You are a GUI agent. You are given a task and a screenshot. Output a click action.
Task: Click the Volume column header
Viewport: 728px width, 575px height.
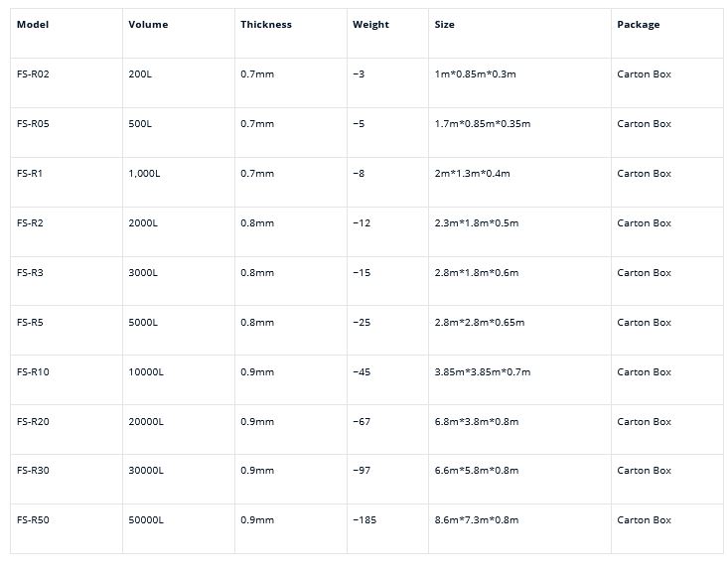(x=148, y=25)
